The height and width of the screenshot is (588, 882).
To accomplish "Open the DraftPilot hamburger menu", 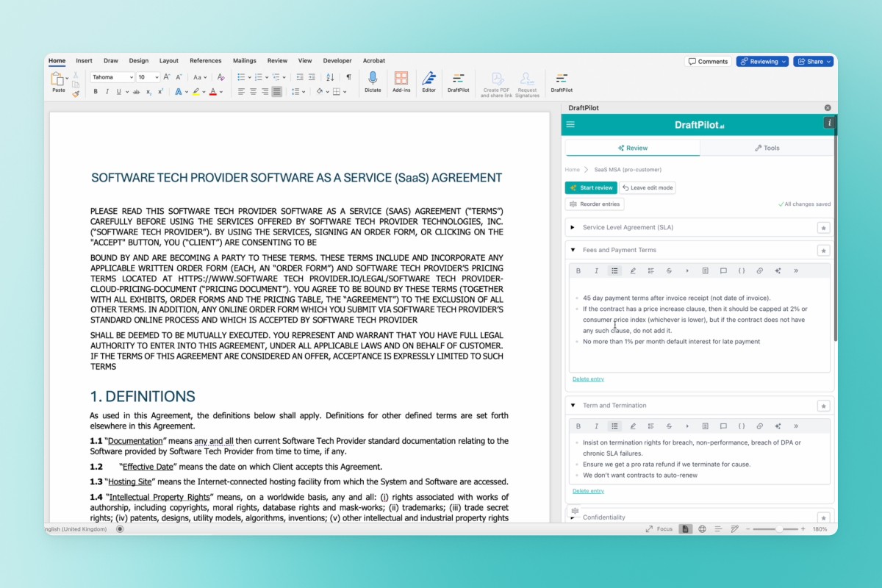I will click(x=570, y=124).
